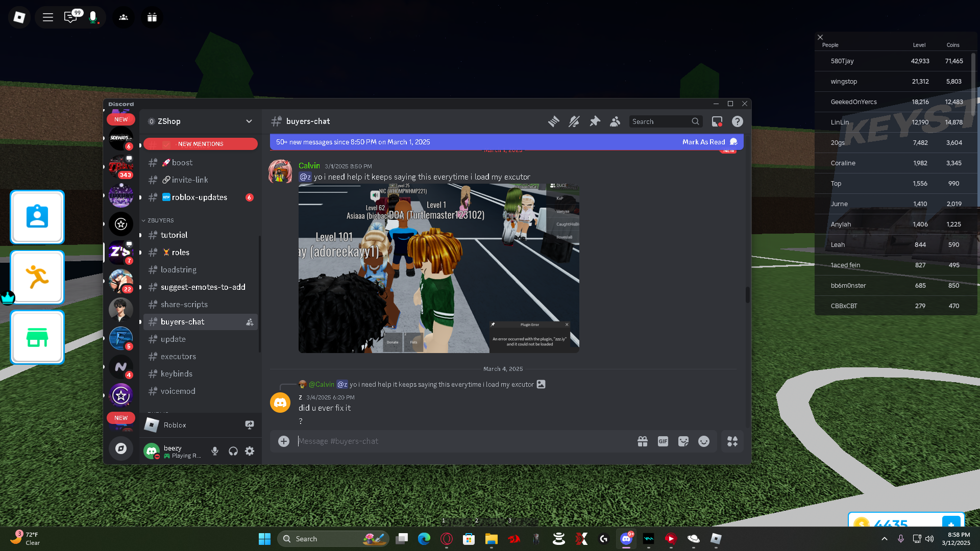
Task: Click the Create Invite icon on buyers-chat
Action: click(x=250, y=322)
